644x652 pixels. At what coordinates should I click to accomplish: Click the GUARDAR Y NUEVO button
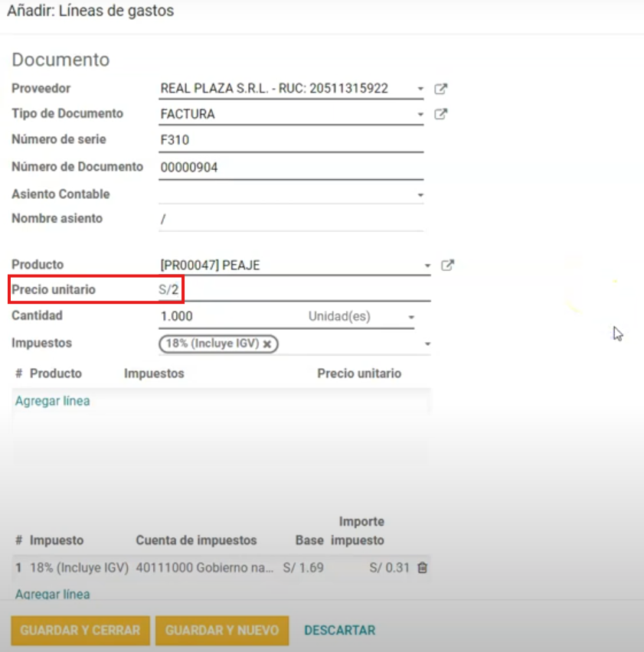pyautogui.click(x=221, y=631)
